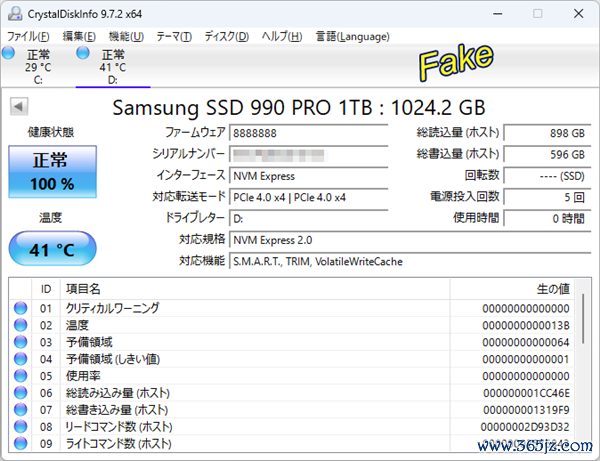Click status orb for row 01 クリティカルワーニング
The width and height of the screenshot is (600, 461).
pos(21,308)
